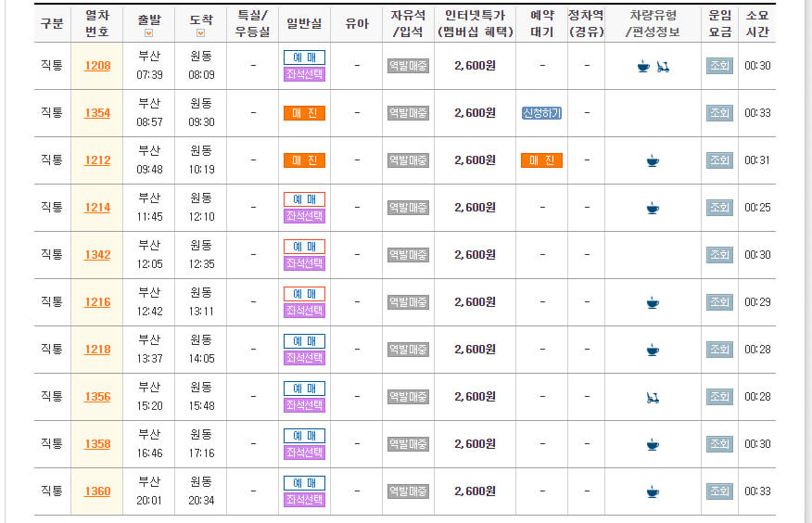View fare via 조회 for train 1212

pyautogui.click(x=719, y=160)
